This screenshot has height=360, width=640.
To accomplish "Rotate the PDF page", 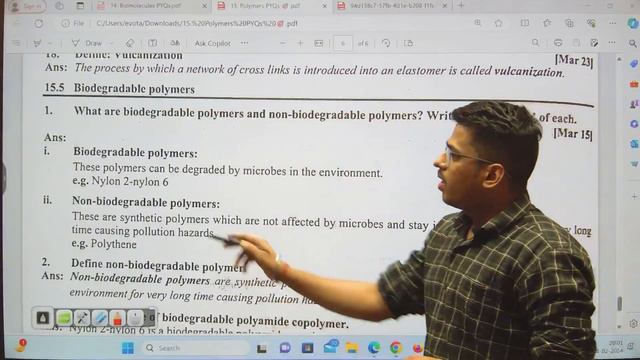I will pos(386,43).
